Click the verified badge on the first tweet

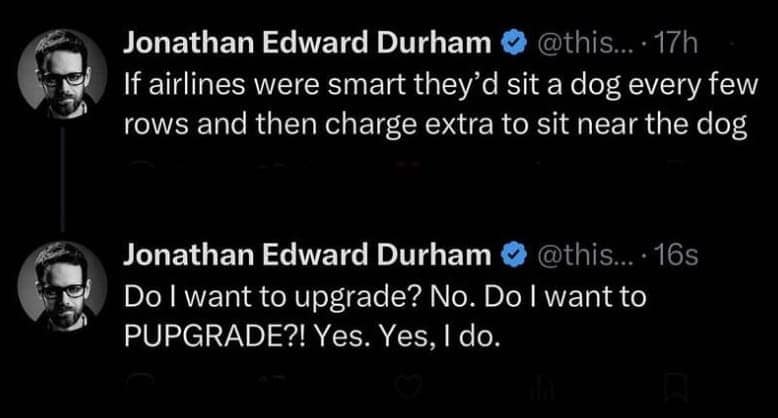pyautogui.click(x=512, y=43)
